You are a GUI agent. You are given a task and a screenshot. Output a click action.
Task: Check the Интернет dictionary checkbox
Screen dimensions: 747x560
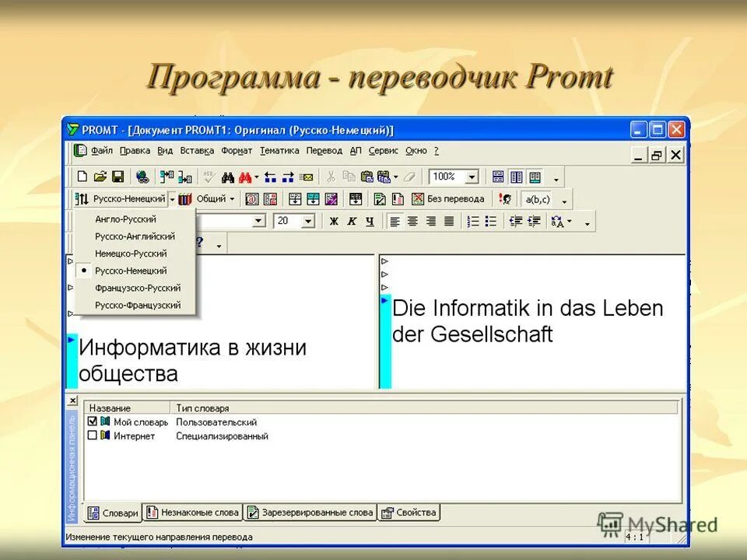click(x=93, y=436)
